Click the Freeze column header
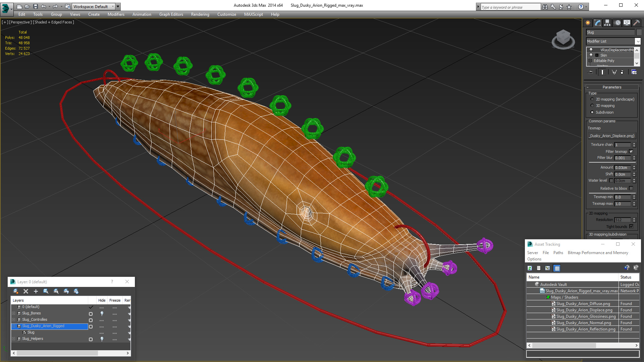This screenshot has height=362, width=644. tap(115, 300)
